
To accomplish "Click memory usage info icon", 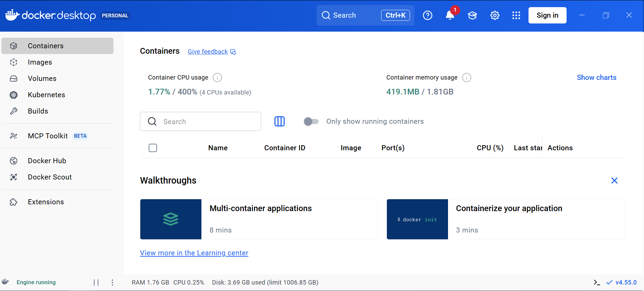I will 467,78.
